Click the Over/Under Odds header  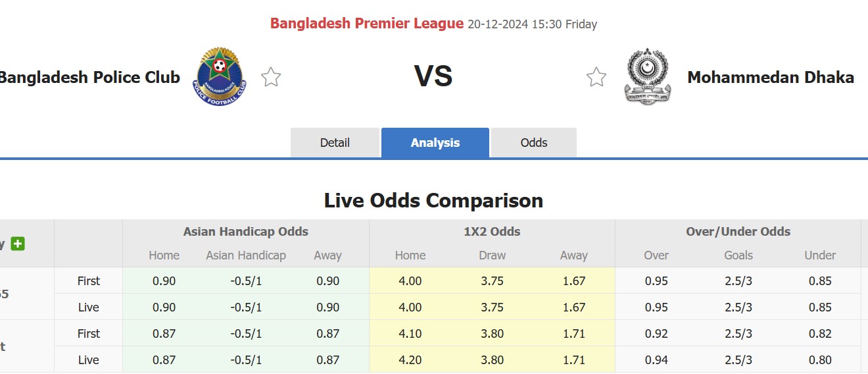tap(738, 231)
